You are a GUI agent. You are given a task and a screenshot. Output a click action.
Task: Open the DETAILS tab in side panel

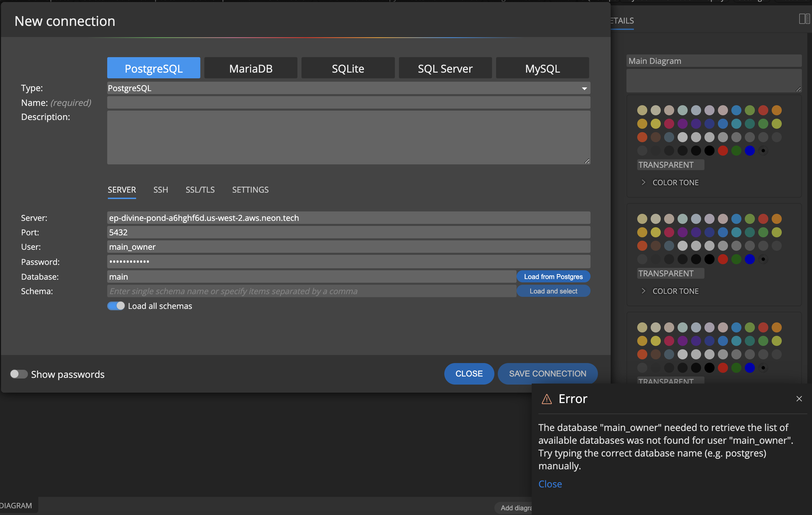click(x=622, y=21)
